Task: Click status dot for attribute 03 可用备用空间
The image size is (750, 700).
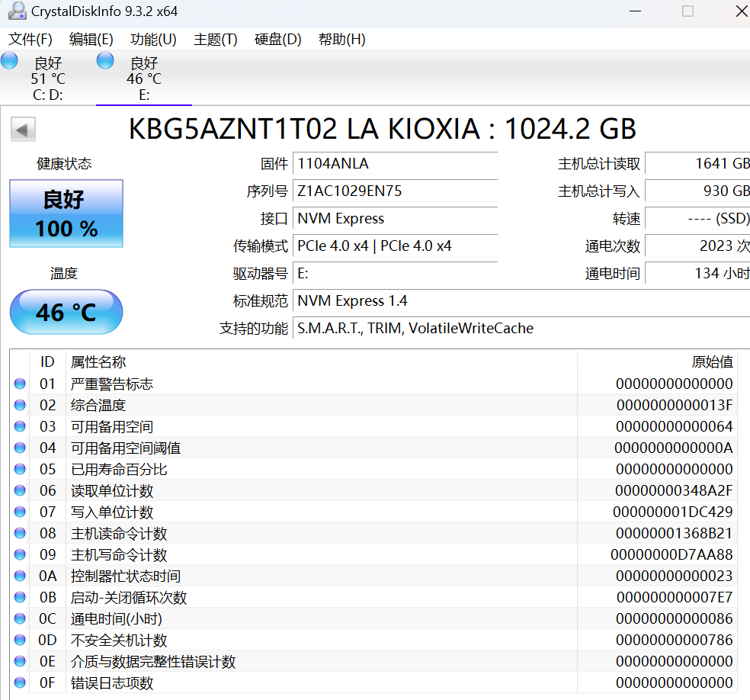Action: tap(20, 426)
